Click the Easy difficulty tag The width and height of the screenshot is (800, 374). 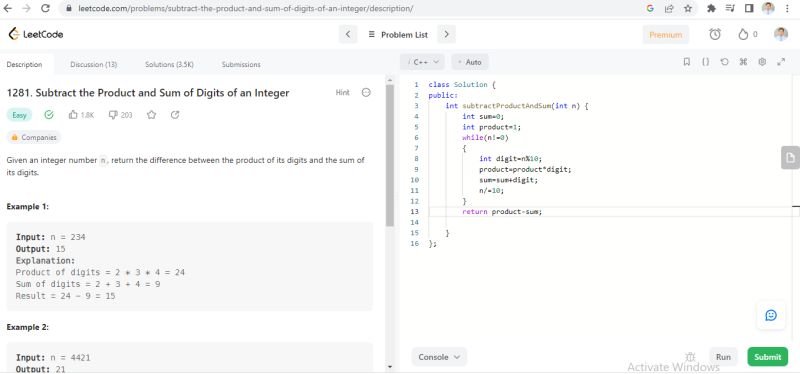click(19, 115)
